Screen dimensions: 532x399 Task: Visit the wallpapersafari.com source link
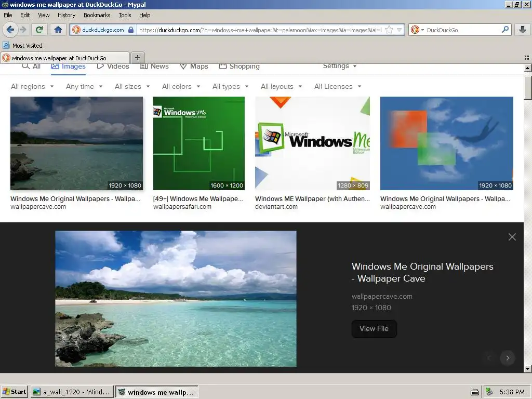(182, 207)
